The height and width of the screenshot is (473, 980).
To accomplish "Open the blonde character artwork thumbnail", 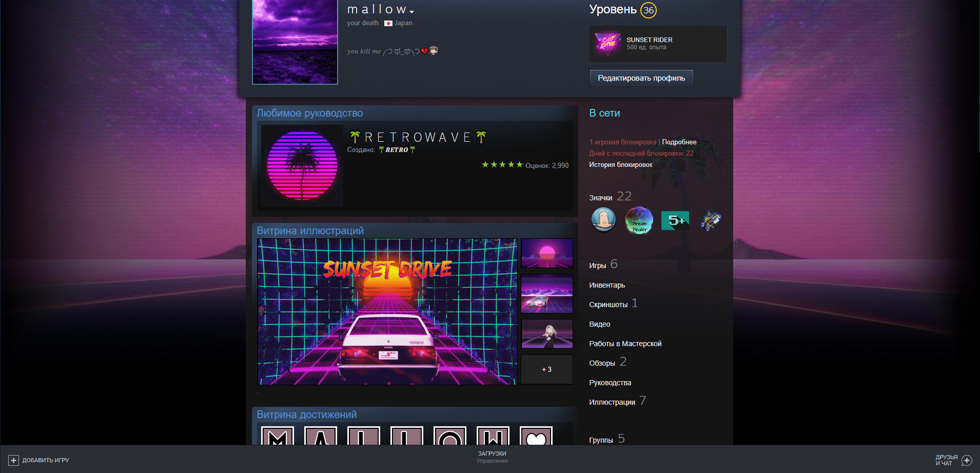I will coord(547,333).
